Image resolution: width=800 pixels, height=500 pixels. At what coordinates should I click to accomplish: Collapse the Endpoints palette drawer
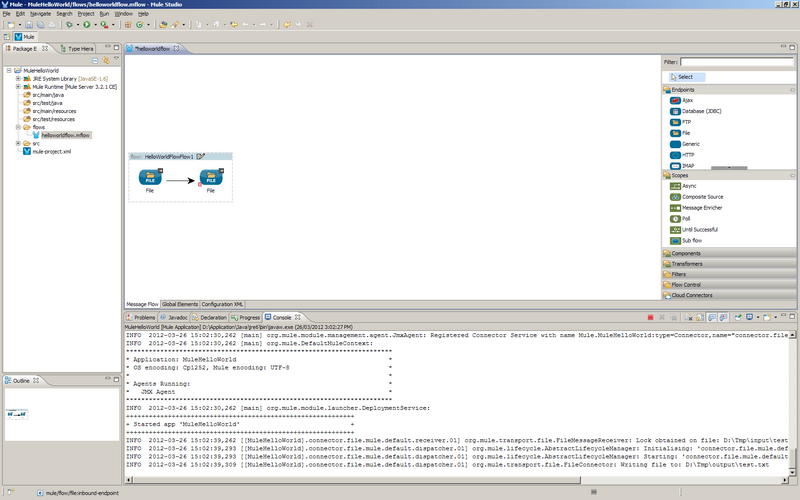click(x=729, y=89)
